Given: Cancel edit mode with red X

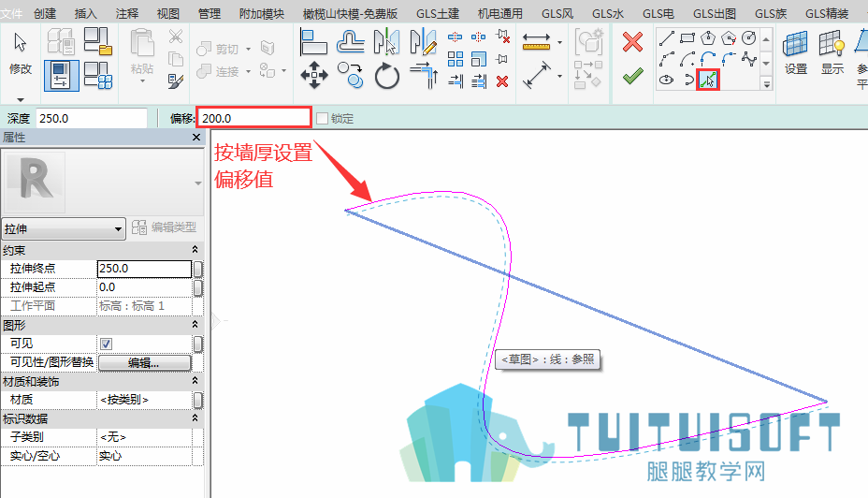Looking at the screenshot, I should point(632,41).
